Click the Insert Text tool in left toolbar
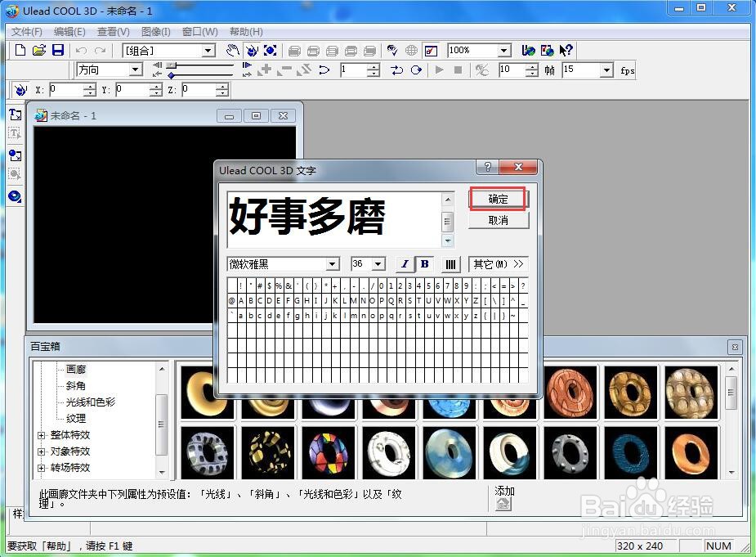Viewport: 756px width, 557px height. [x=15, y=115]
